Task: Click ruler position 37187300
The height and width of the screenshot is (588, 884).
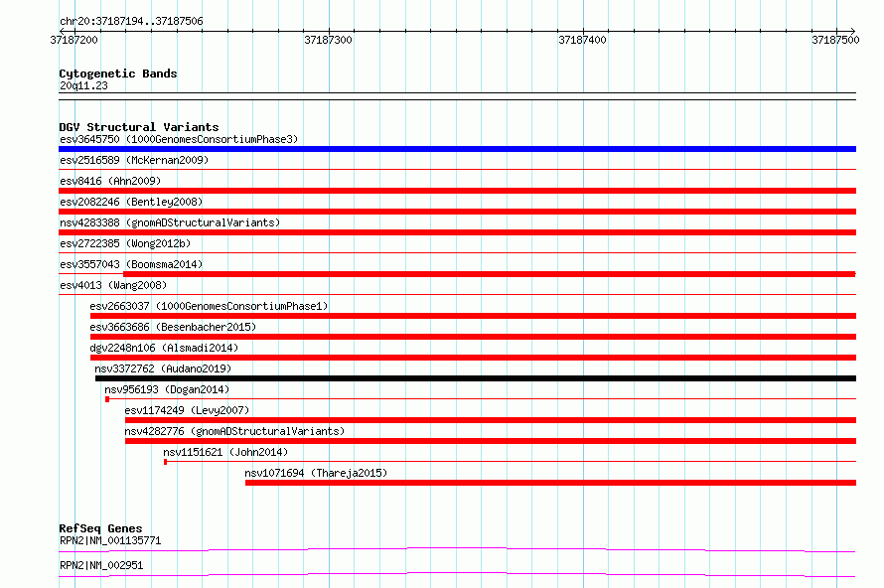Action: (328, 40)
